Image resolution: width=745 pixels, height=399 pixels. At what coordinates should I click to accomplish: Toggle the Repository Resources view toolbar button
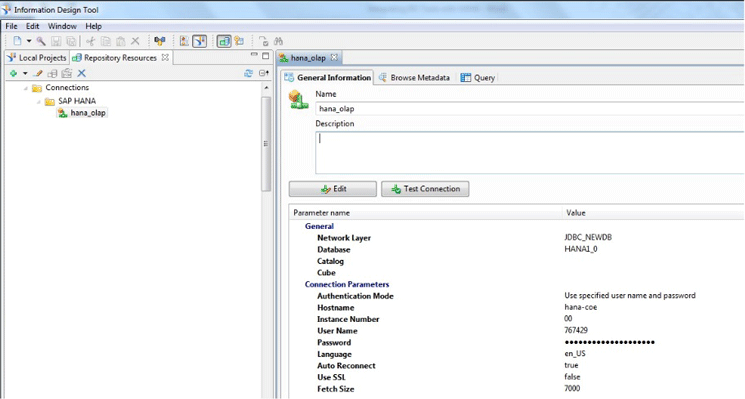pyautogui.click(x=224, y=41)
